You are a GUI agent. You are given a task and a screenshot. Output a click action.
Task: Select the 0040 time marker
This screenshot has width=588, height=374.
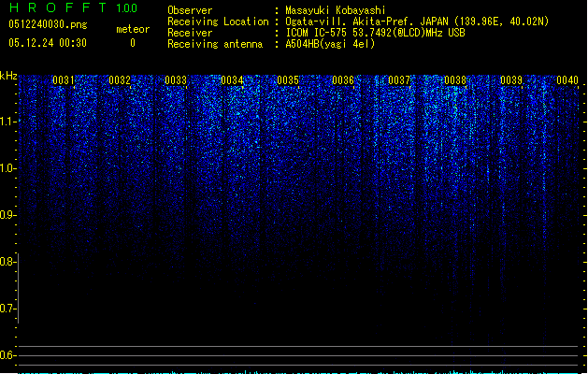click(567, 80)
